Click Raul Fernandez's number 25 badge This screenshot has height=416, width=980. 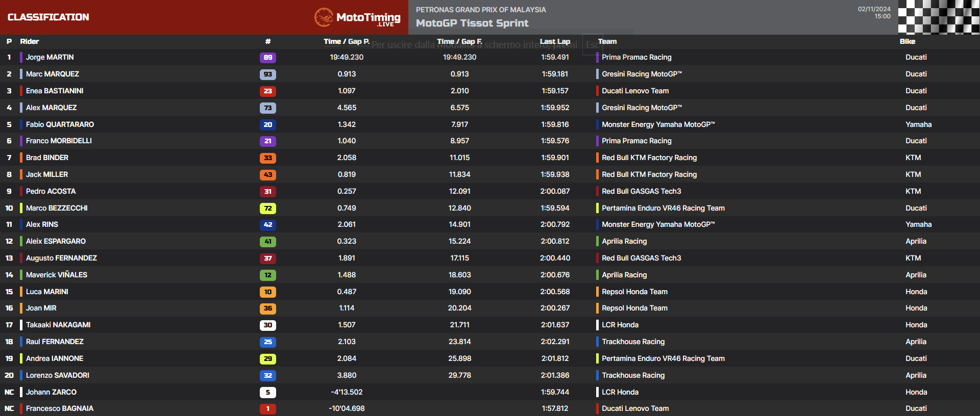268,342
